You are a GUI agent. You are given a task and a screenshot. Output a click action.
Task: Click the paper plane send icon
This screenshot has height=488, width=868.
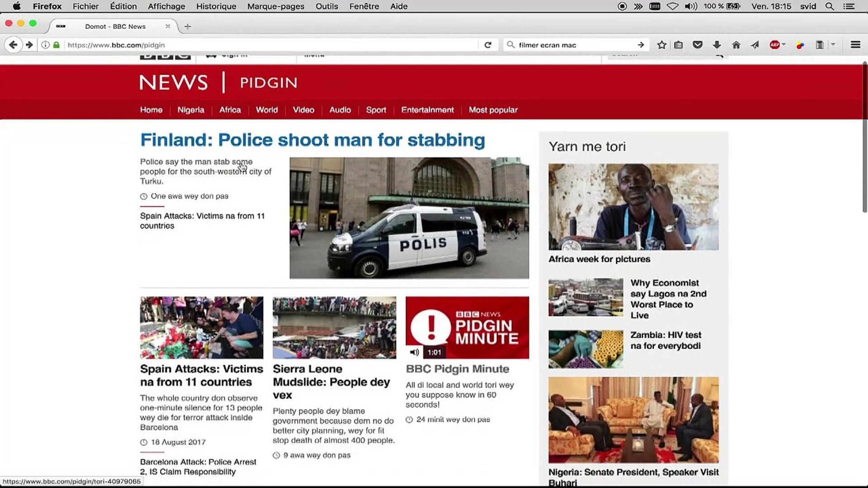[x=755, y=45]
